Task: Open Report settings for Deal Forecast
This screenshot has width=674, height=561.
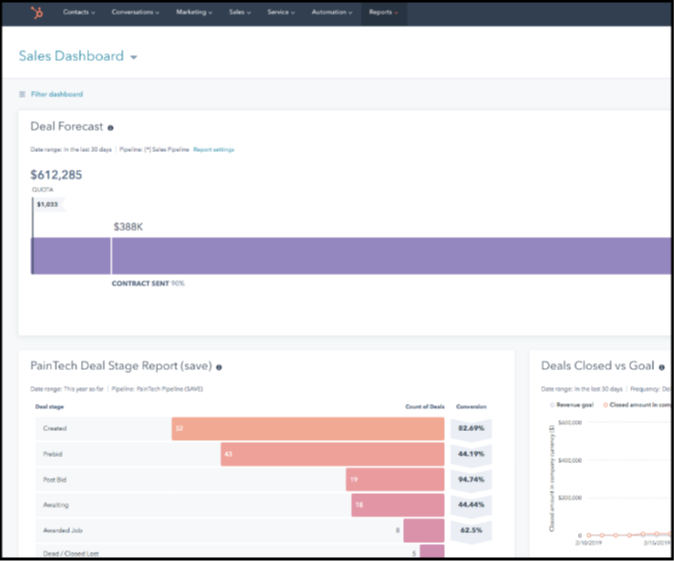Action: click(x=214, y=149)
